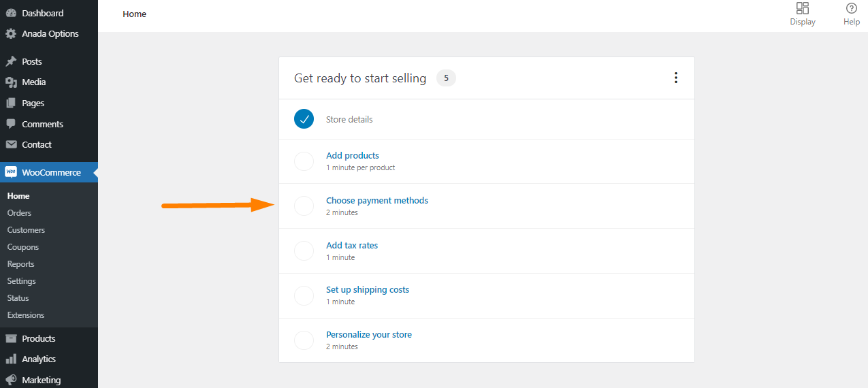Viewport: 868px width, 388px height.
Task: Open the Contact envelope icon
Action: [x=11, y=144]
